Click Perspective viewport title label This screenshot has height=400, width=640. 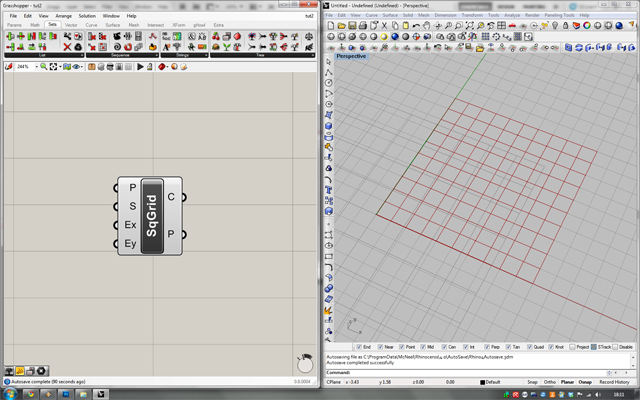click(351, 56)
